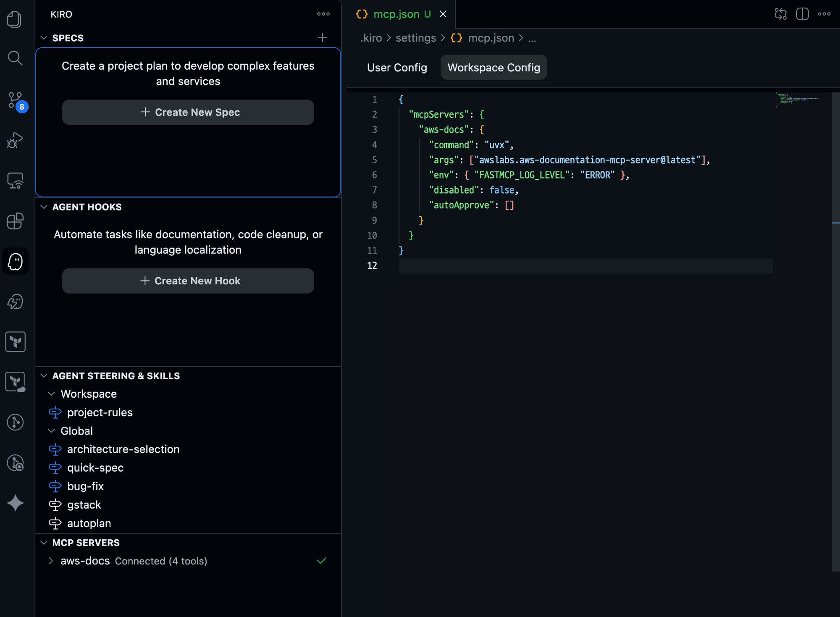Image resolution: width=840 pixels, height=617 pixels.
Task: Open the Remote Explorer icon
Action: pos(15,181)
